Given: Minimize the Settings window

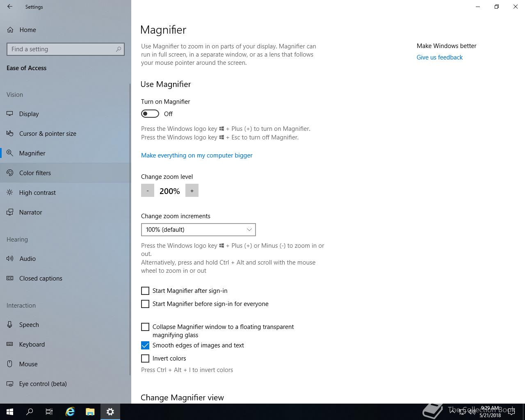Looking at the screenshot, I should click(478, 7).
